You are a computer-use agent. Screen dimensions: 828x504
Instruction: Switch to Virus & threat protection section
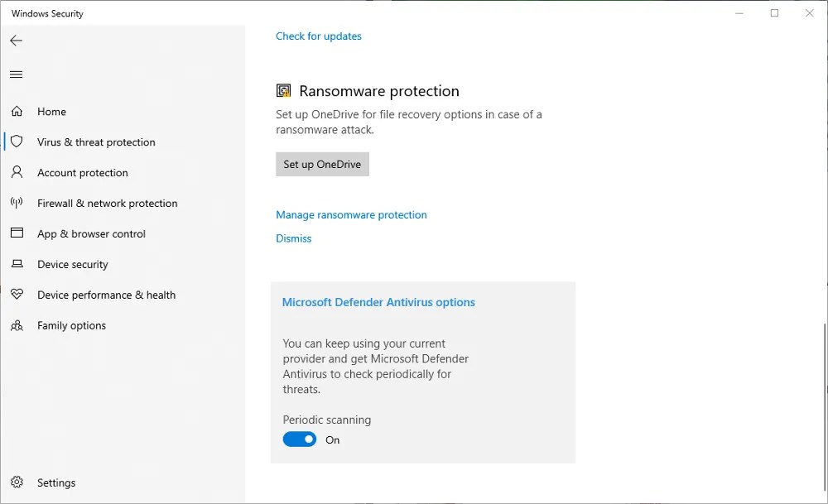[95, 142]
